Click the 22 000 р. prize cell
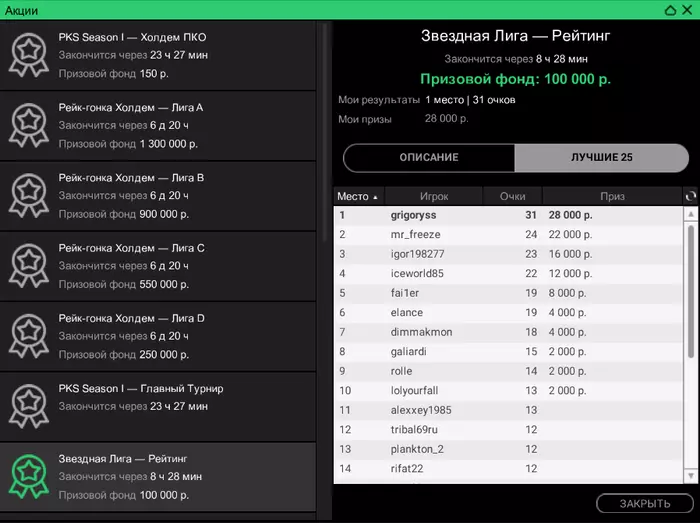This screenshot has width=700, height=523. (570, 235)
